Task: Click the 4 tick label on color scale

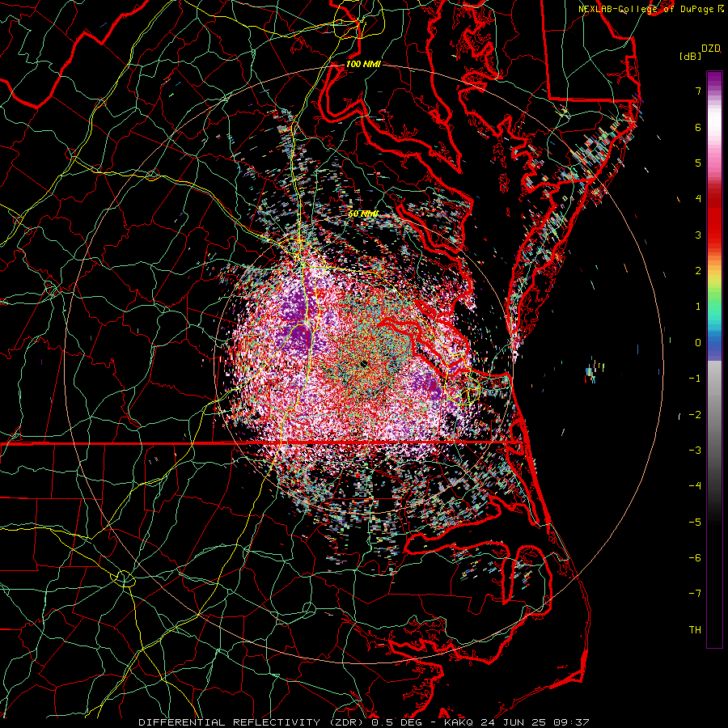Action: click(x=698, y=199)
